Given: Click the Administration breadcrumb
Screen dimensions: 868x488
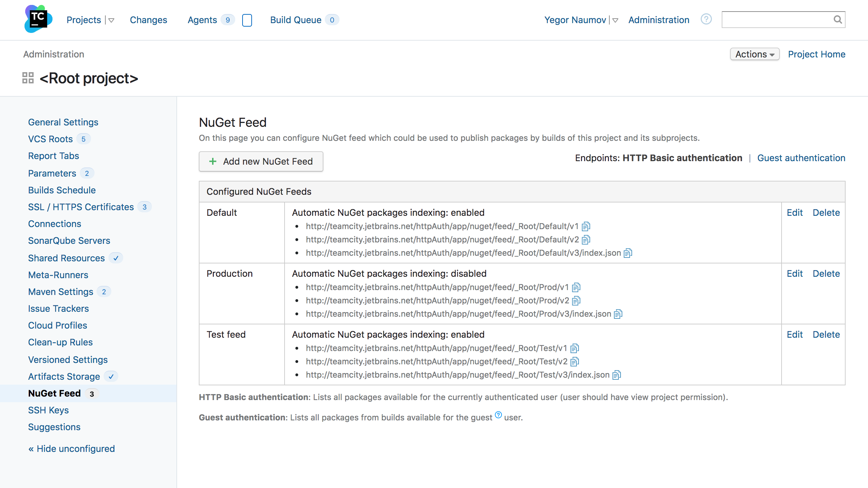Looking at the screenshot, I should [54, 54].
